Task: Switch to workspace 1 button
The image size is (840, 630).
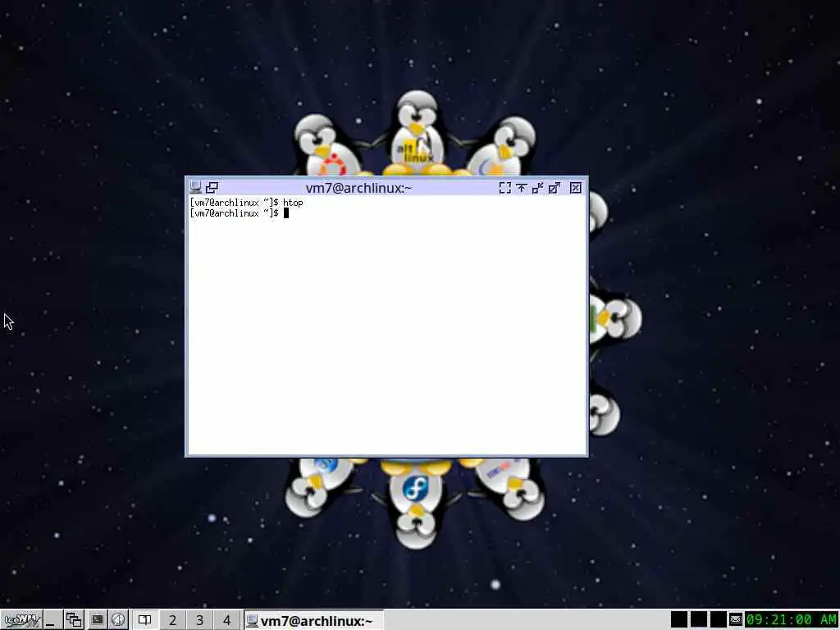Action: [144, 620]
